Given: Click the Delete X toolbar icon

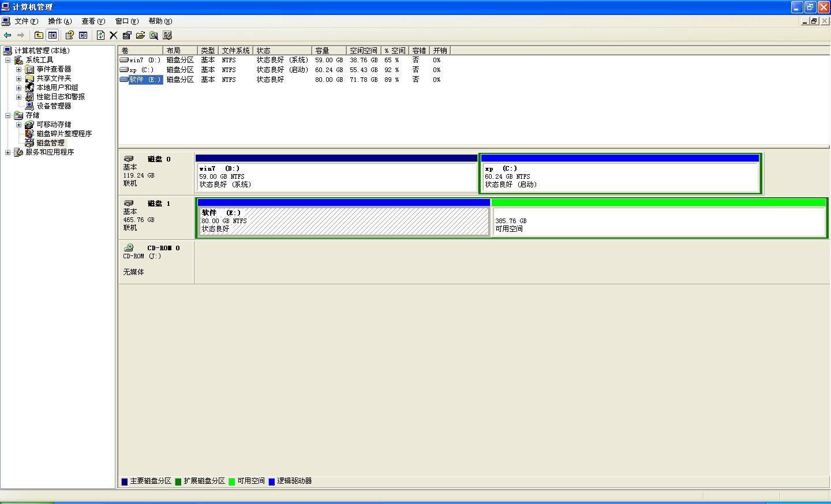Looking at the screenshot, I should (114, 35).
